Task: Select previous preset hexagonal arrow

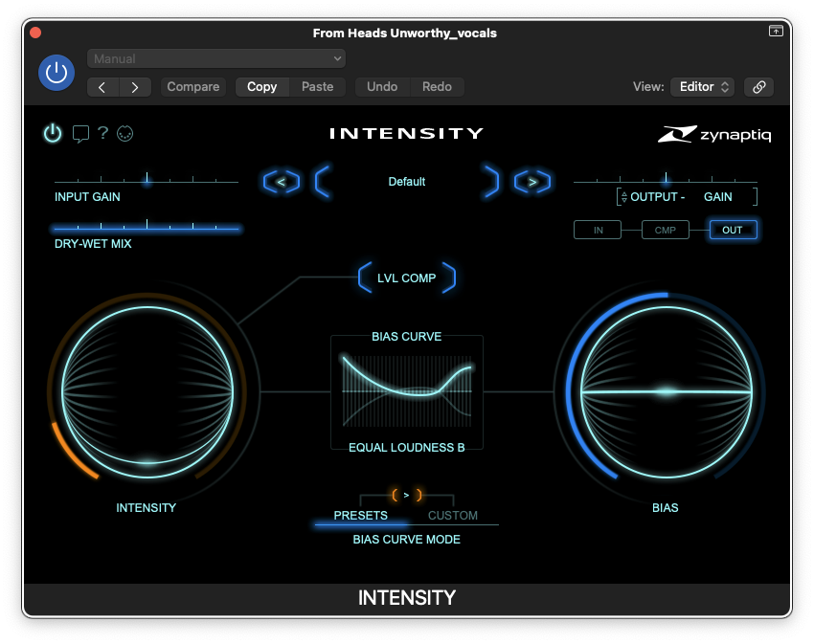Action: click(282, 182)
